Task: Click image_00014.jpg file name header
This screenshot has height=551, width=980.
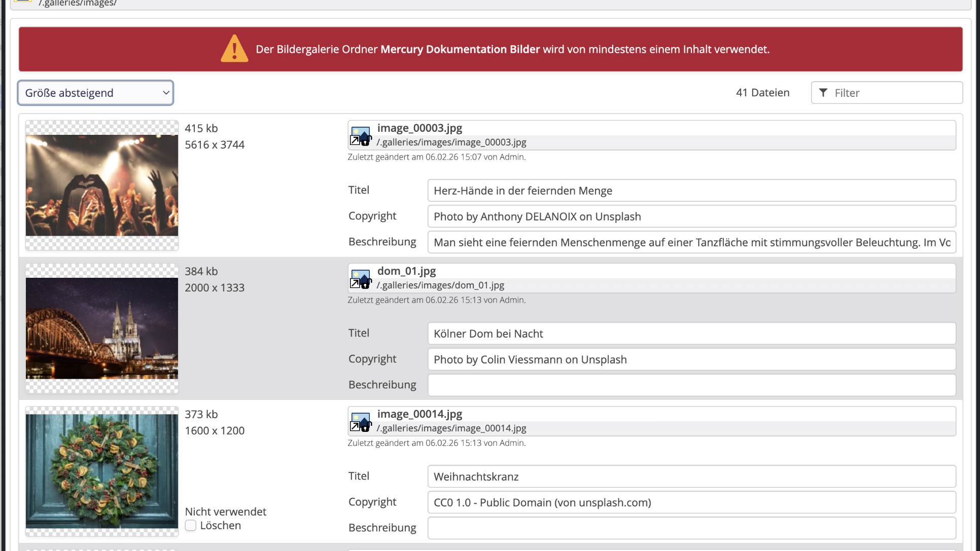Action: (x=419, y=414)
